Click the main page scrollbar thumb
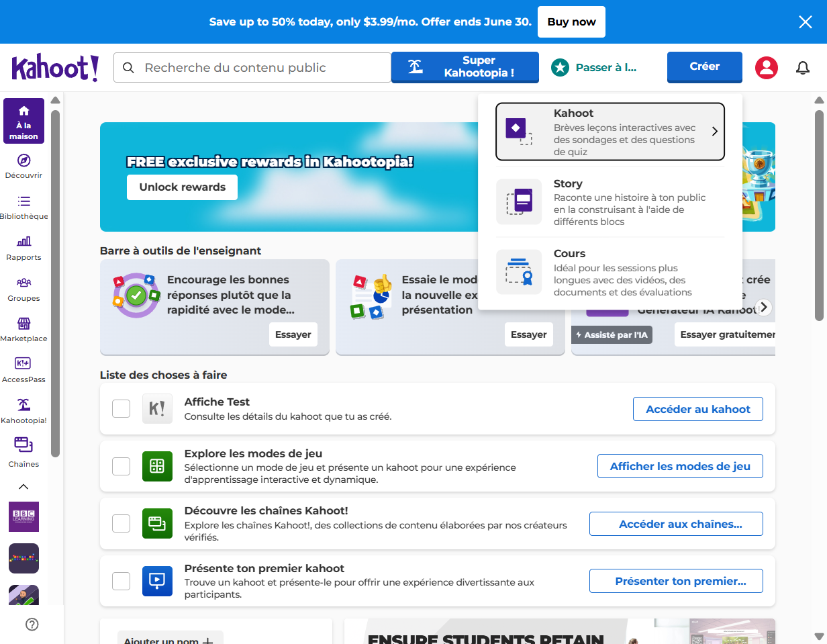Image resolution: width=827 pixels, height=644 pixels. (819, 215)
